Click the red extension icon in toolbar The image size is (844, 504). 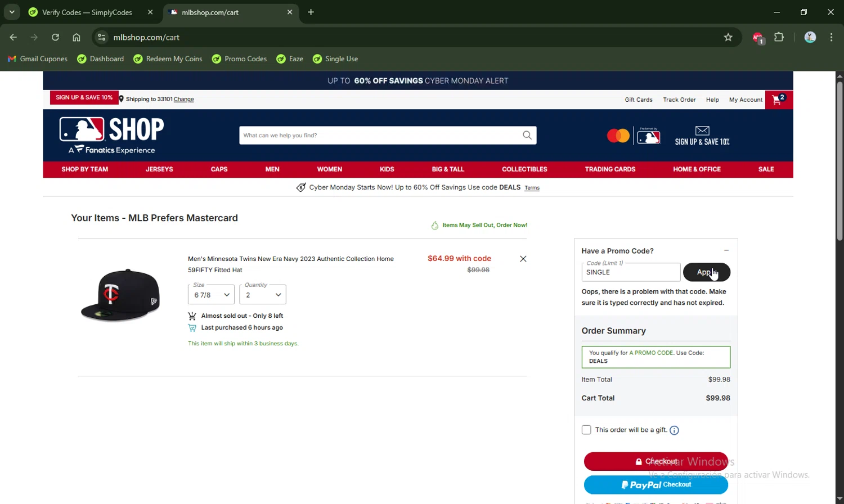tap(758, 38)
